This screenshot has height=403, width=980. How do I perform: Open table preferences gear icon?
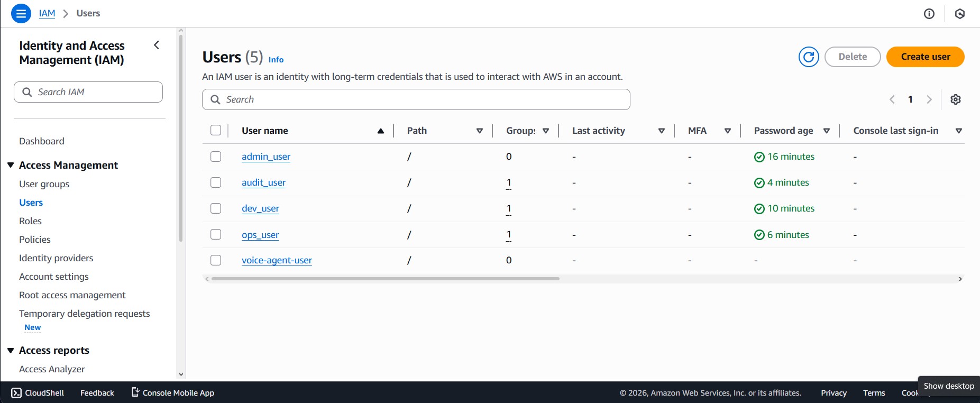(955, 99)
